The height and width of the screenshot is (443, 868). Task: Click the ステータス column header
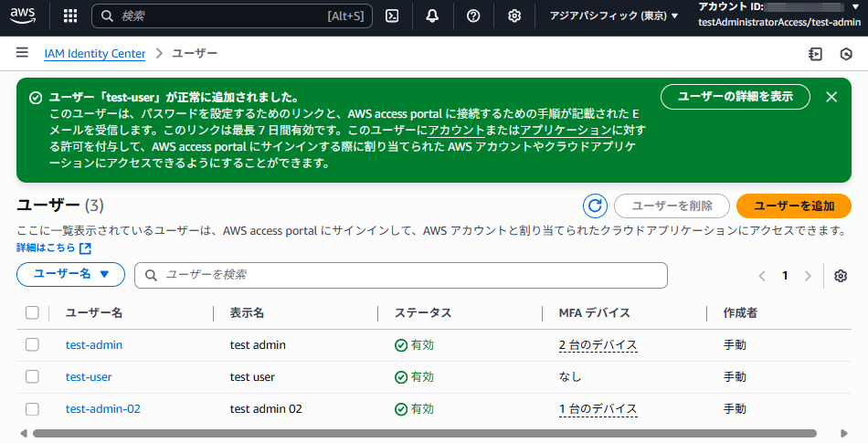click(423, 312)
